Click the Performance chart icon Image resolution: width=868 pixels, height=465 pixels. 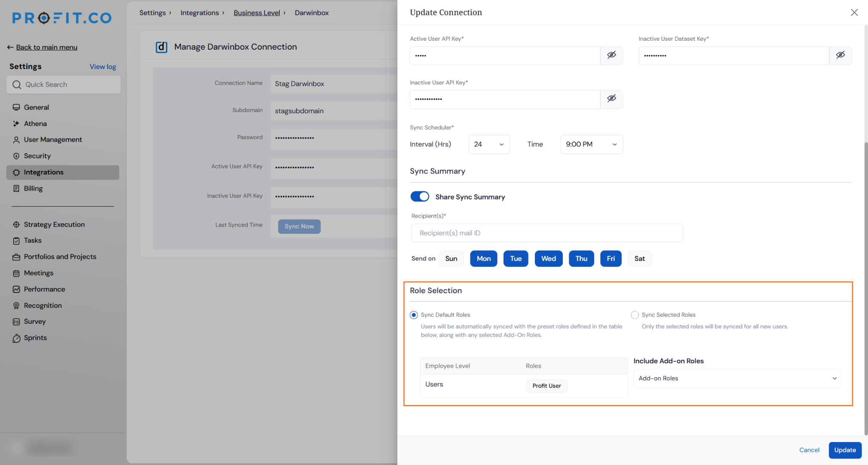(16, 289)
